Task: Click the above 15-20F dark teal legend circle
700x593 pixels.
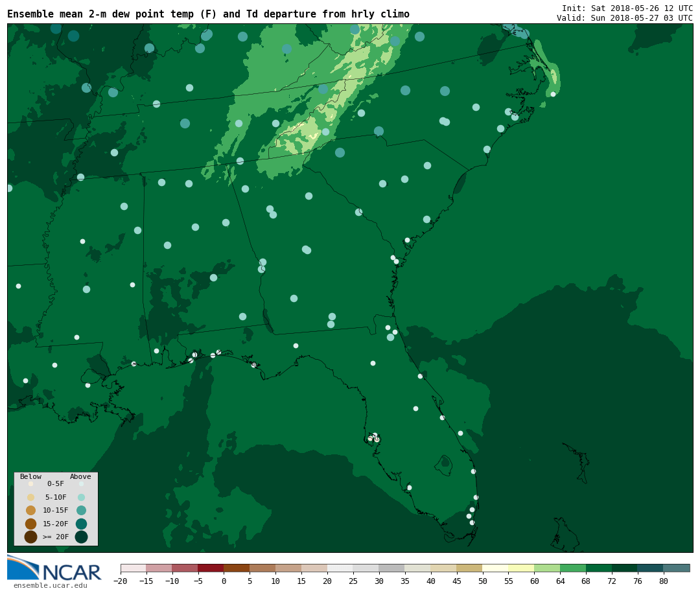Action: click(x=81, y=524)
